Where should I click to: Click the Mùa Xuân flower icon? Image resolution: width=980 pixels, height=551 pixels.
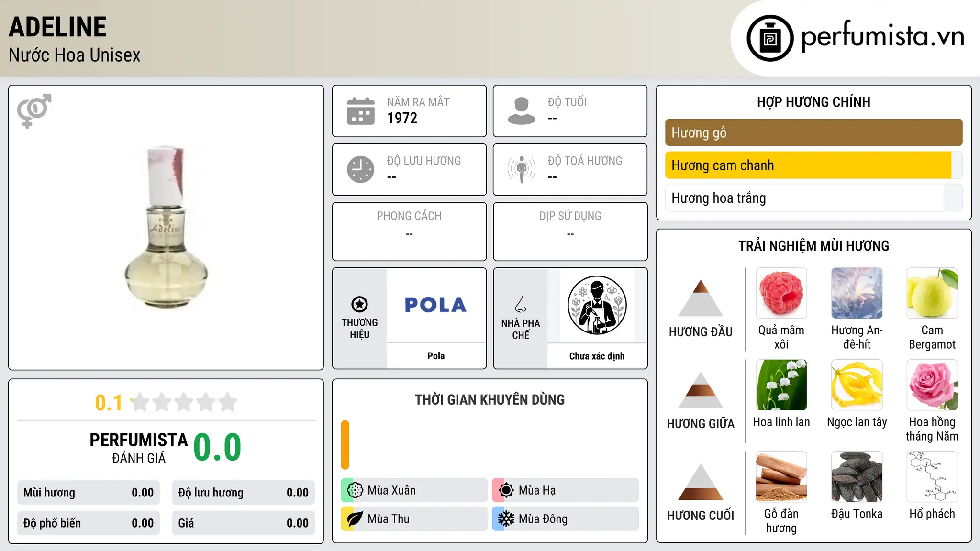355,490
